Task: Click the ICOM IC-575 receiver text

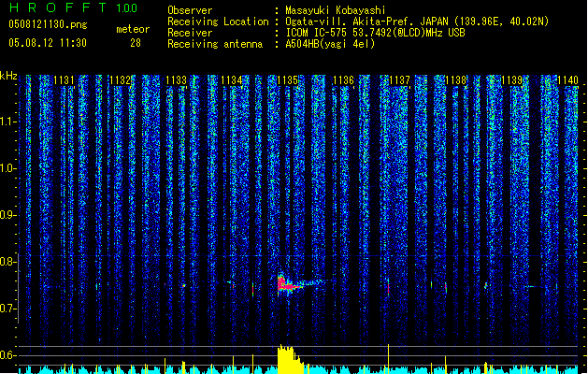Action: [x=375, y=33]
